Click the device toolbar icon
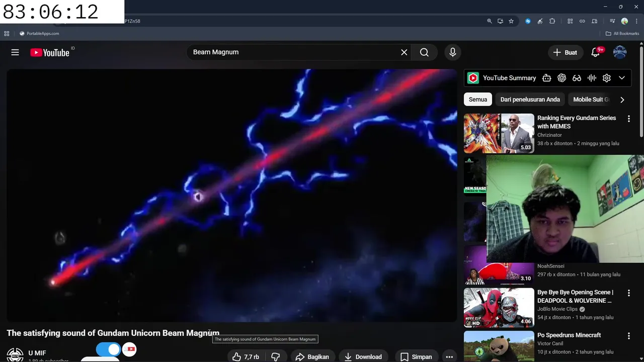Image resolution: width=644 pixels, height=362 pixels. 594,21
